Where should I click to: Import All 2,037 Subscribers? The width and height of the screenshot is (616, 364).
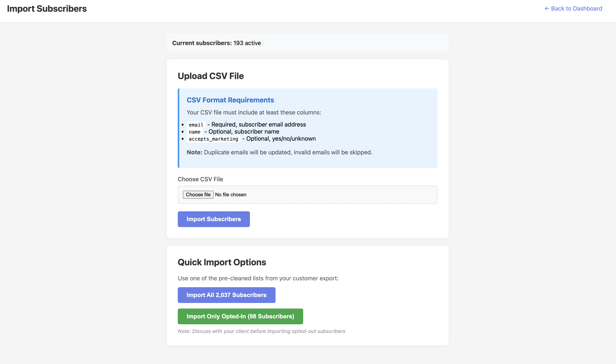point(226,295)
